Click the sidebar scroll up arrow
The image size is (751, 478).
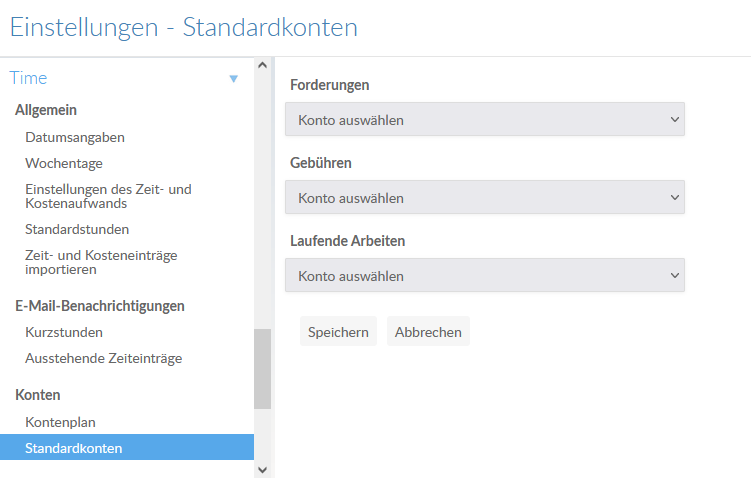(x=262, y=65)
